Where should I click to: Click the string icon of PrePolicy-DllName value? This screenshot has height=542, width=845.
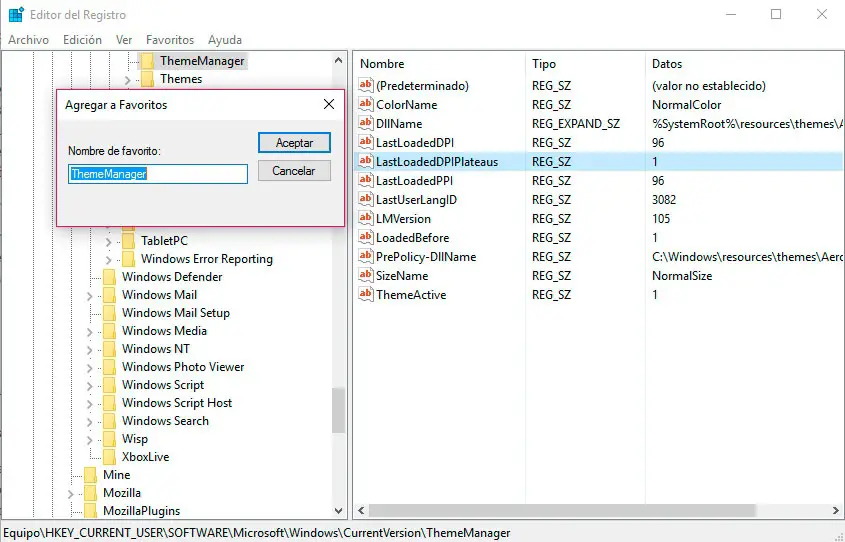pyautogui.click(x=366, y=256)
